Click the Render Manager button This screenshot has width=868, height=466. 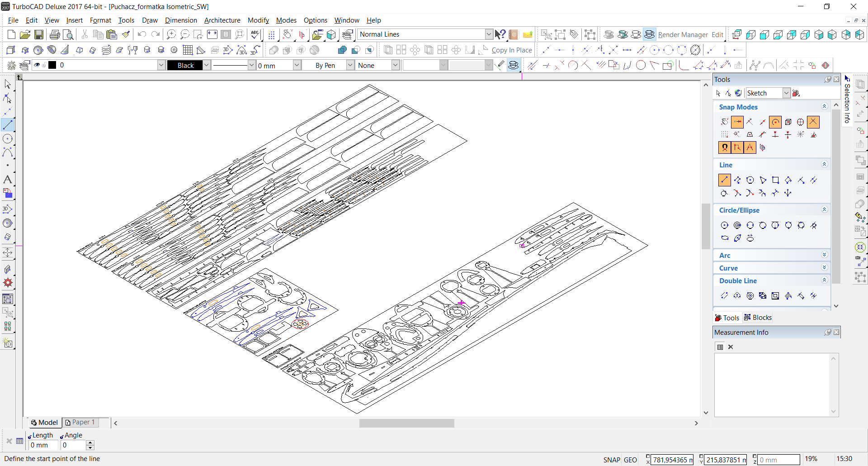pyautogui.click(x=683, y=35)
